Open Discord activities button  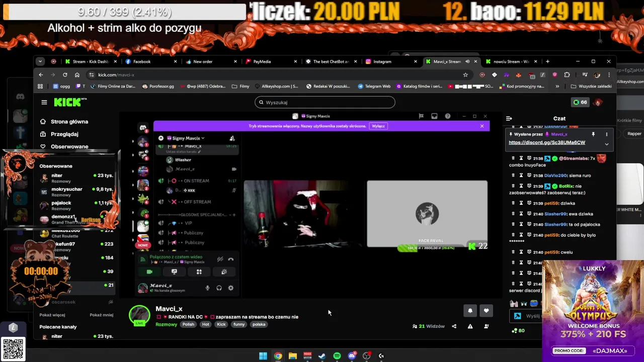tap(199, 271)
